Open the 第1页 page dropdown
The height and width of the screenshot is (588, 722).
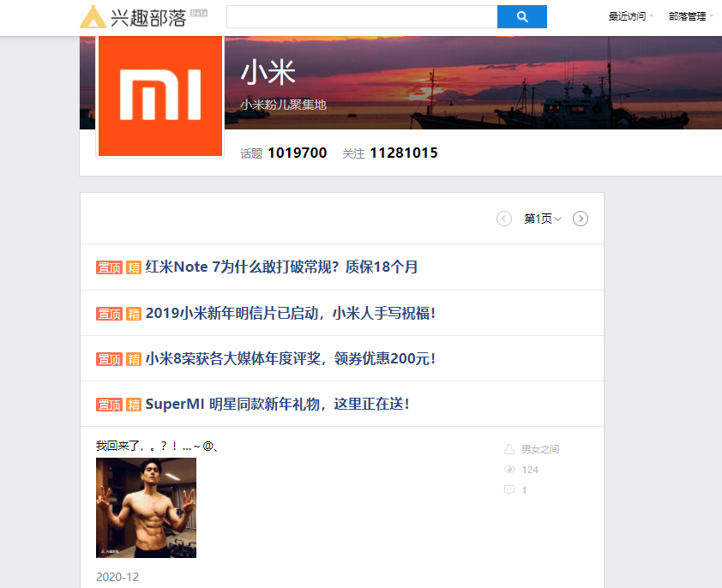pos(543,219)
